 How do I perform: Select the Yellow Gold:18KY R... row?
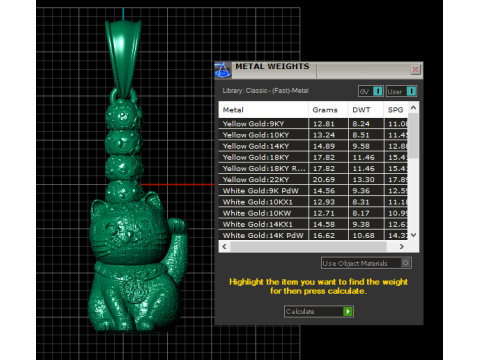[313, 168]
